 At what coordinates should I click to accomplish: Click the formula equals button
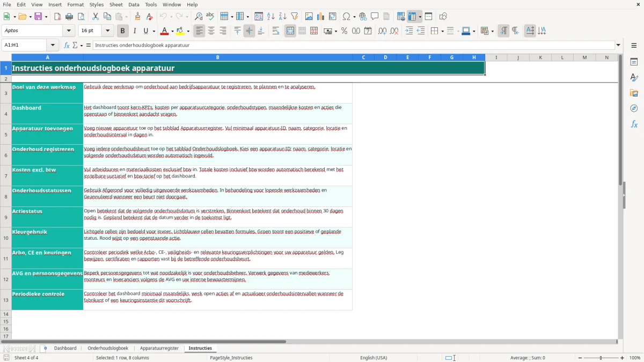pyautogui.click(x=89, y=45)
